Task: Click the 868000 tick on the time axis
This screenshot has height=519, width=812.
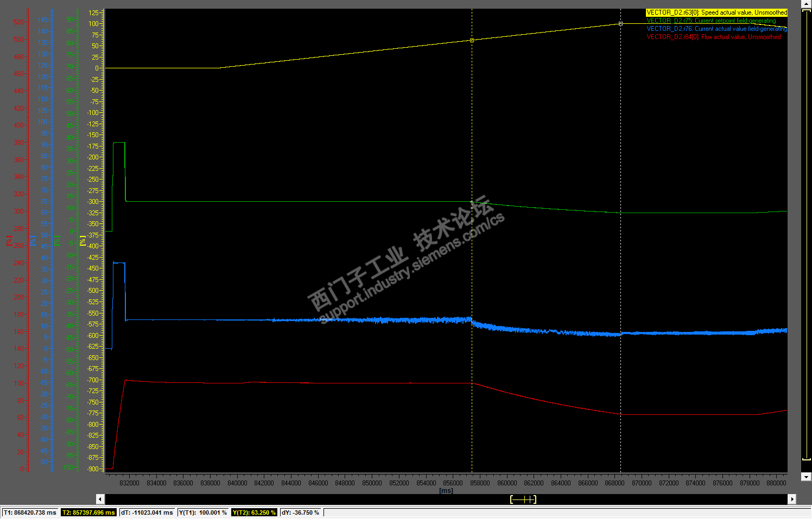Action: (614, 483)
